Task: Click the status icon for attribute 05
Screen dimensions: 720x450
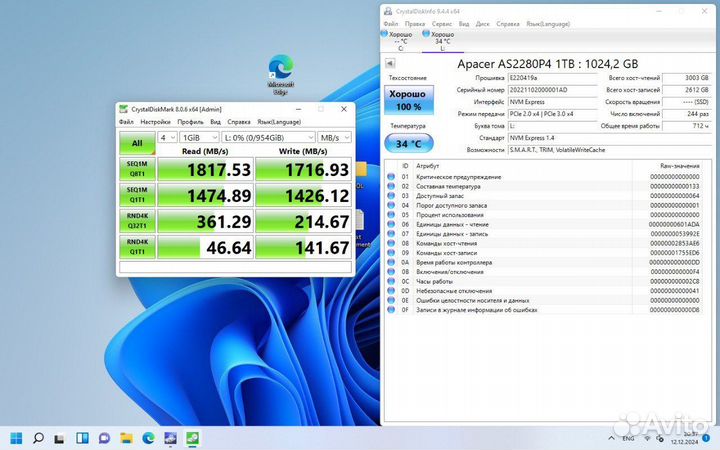Action: point(391,215)
